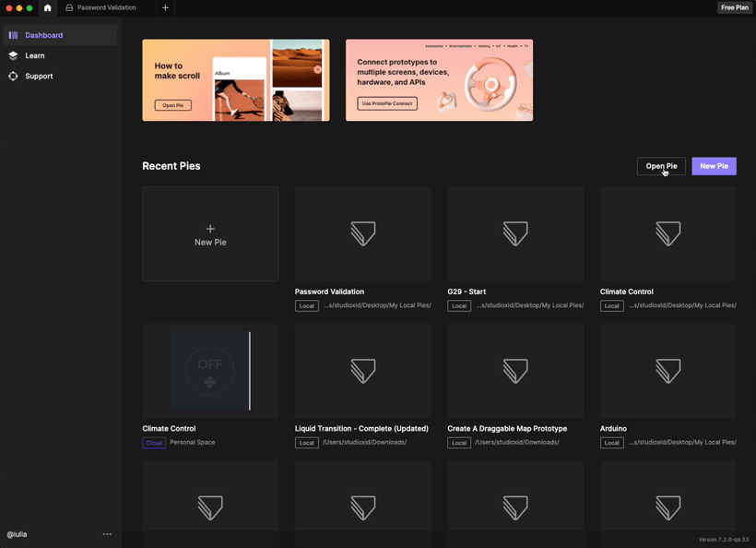Click the Password Validation pie icon

pyautogui.click(x=363, y=233)
